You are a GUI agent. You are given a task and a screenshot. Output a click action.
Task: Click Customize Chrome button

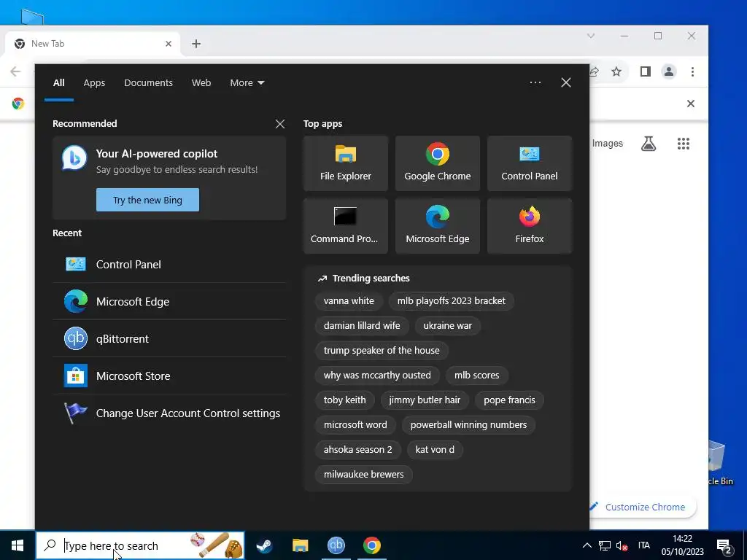tap(642, 507)
